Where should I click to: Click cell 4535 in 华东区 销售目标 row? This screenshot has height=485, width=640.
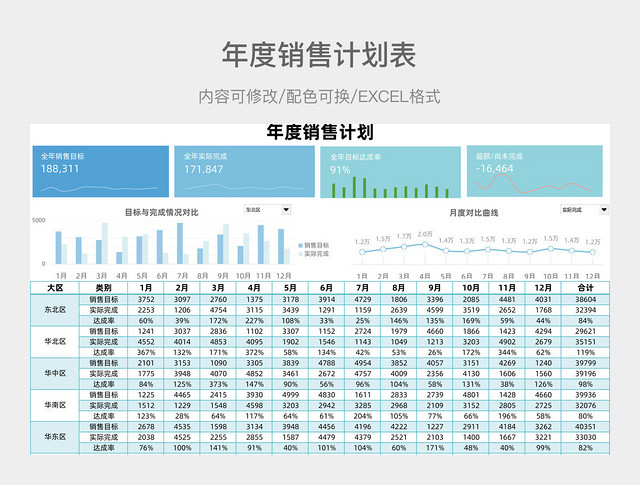182,427
